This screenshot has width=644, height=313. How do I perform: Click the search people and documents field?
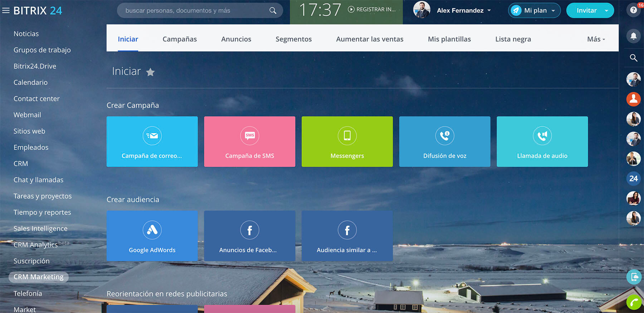click(x=193, y=11)
